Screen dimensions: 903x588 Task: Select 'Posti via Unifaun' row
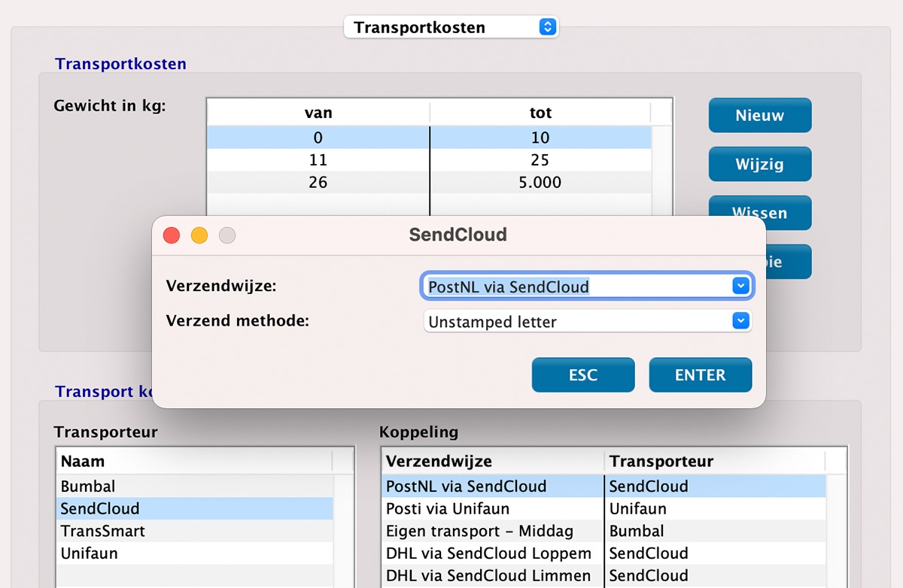604,509
